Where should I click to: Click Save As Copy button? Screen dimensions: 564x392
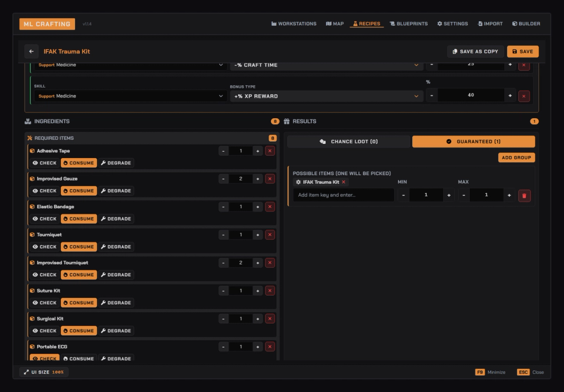click(x=475, y=52)
